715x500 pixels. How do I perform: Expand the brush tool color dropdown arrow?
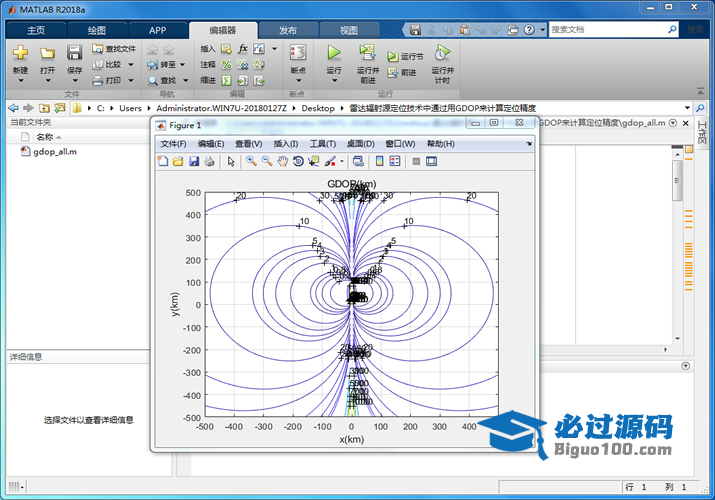[342, 161]
